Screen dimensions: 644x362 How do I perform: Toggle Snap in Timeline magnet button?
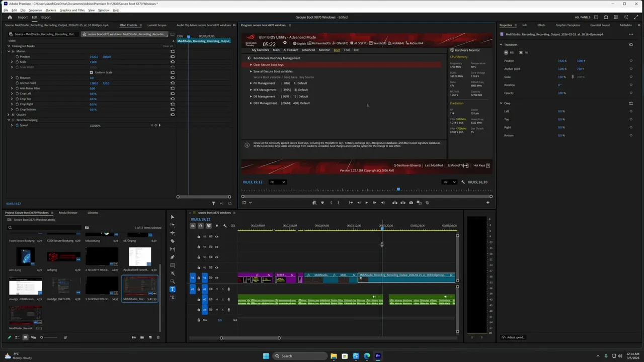click(200, 226)
